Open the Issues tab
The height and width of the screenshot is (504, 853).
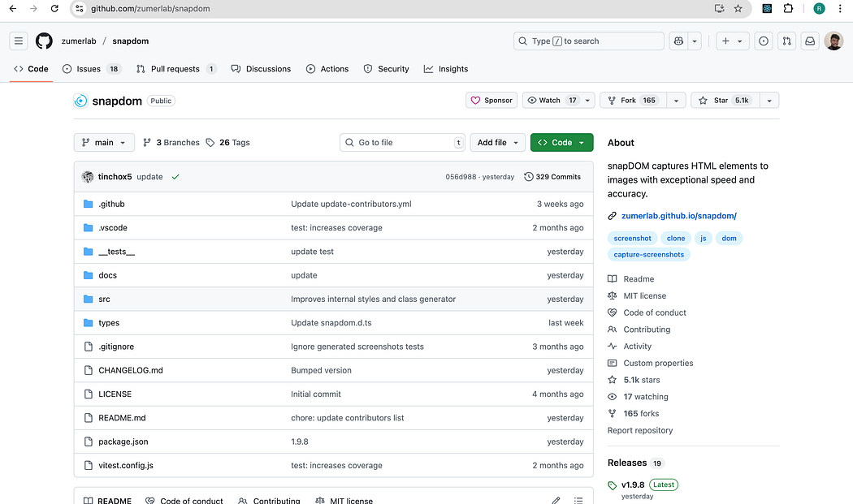[91, 69]
